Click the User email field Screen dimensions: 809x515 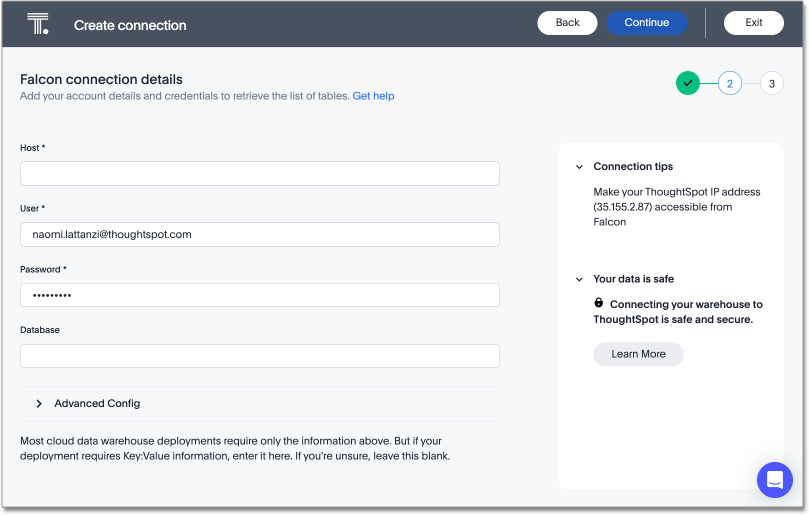pyautogui.click(x=259, y=234)
